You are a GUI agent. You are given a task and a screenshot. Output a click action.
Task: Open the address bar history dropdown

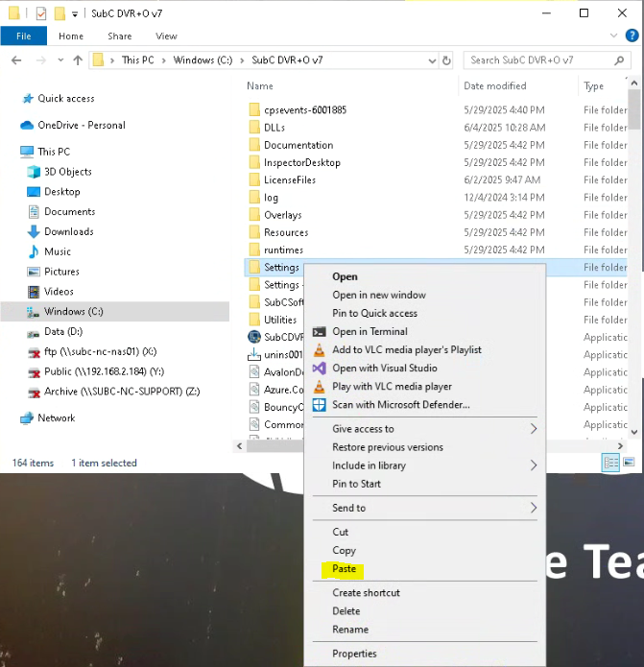[x=430, y=60]
